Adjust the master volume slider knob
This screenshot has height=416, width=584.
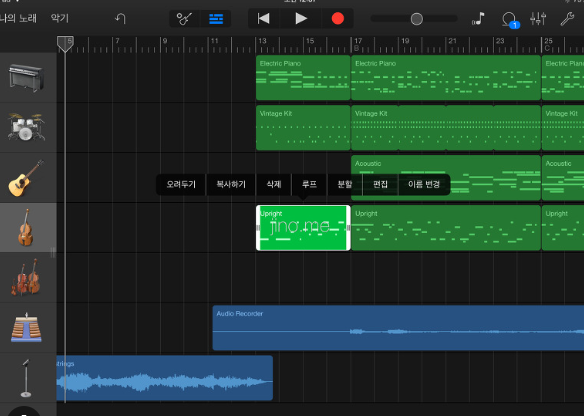point(417,19)
